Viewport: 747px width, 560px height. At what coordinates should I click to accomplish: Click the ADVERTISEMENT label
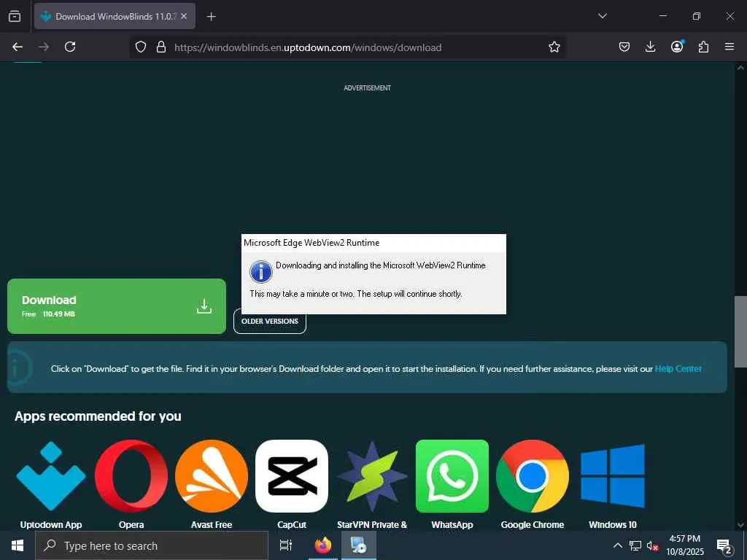368,88
